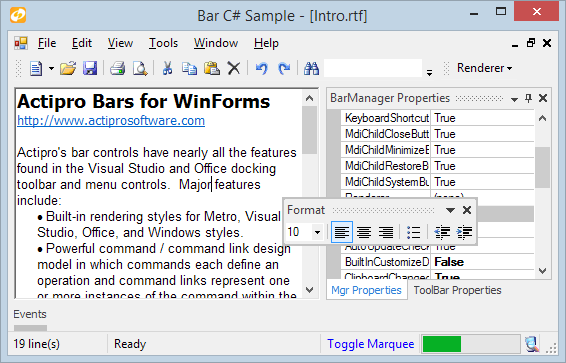This screenshot has width=566, height=363.
Task: Open the font size 10 combo box
Action: [304, 232]
